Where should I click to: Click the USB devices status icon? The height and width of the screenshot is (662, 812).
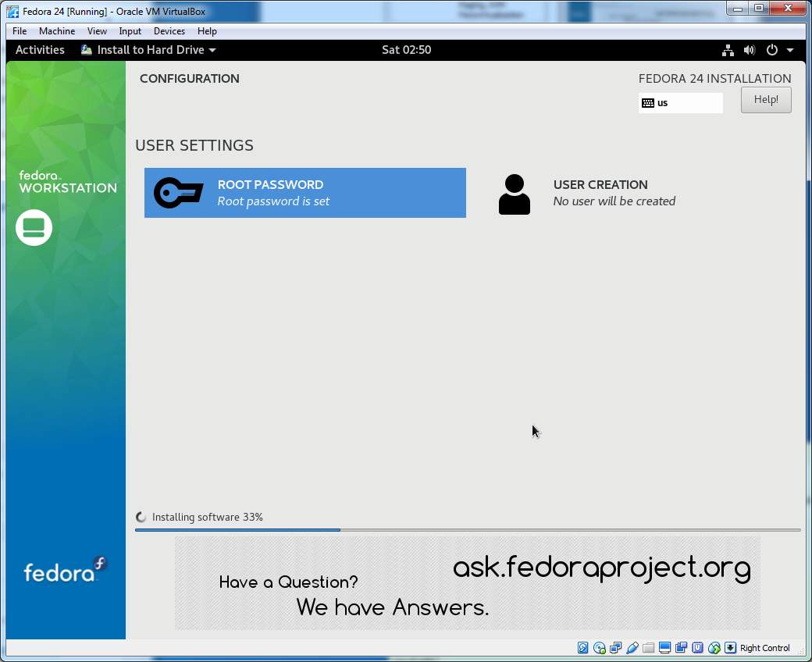tap(632, 647)
